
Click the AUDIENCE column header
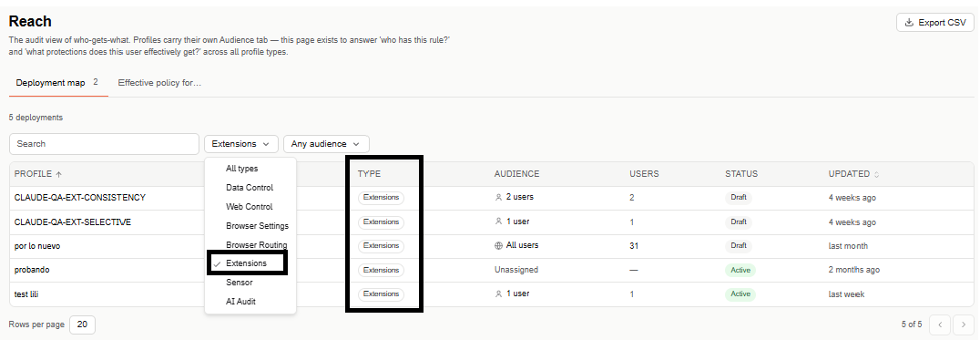point(517,174)
